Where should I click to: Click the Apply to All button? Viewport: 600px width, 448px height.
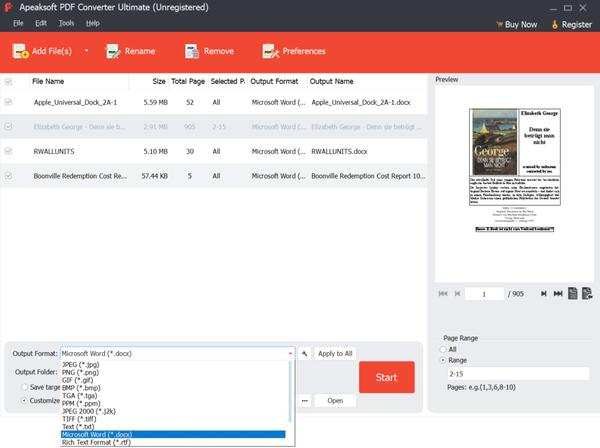point(334,353)
